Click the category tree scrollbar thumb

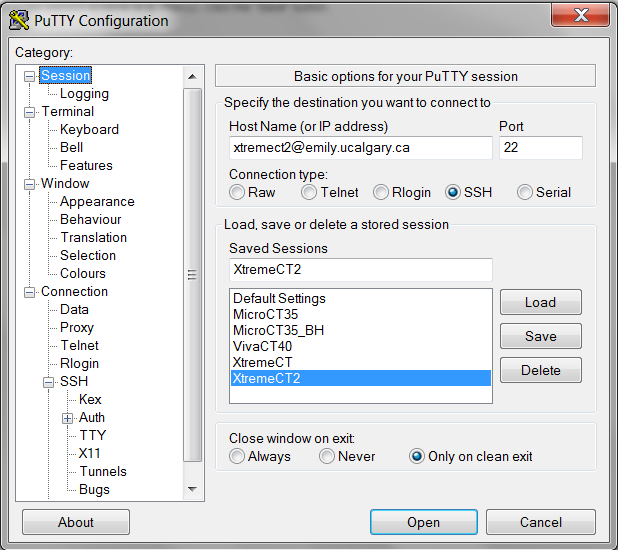coord(192,275)
